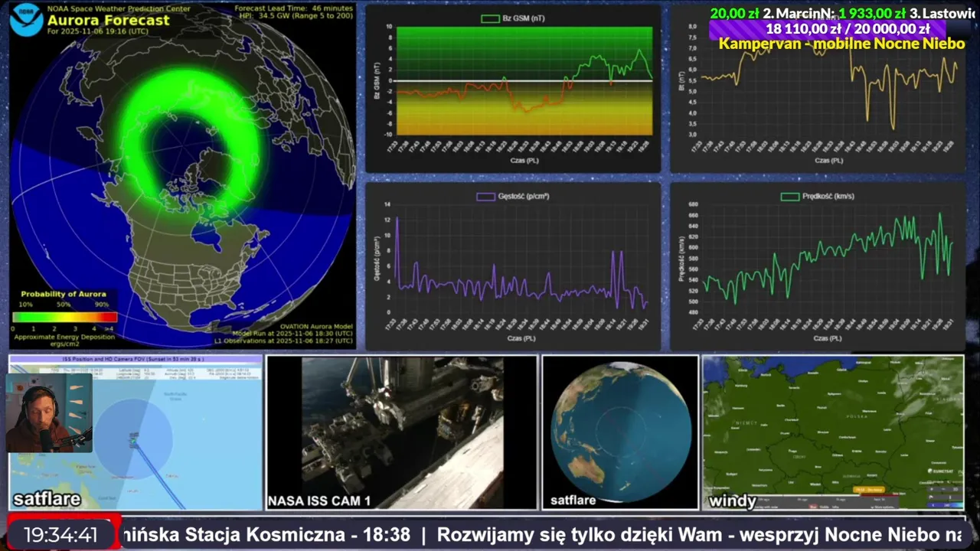Toggle the Prędkość (km/s) legend swatch
Viewport: 980px width, 551px height.
coord(789,197)
